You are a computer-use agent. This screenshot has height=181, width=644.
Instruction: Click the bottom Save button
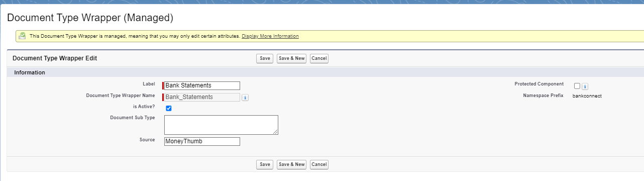point(265,164)
